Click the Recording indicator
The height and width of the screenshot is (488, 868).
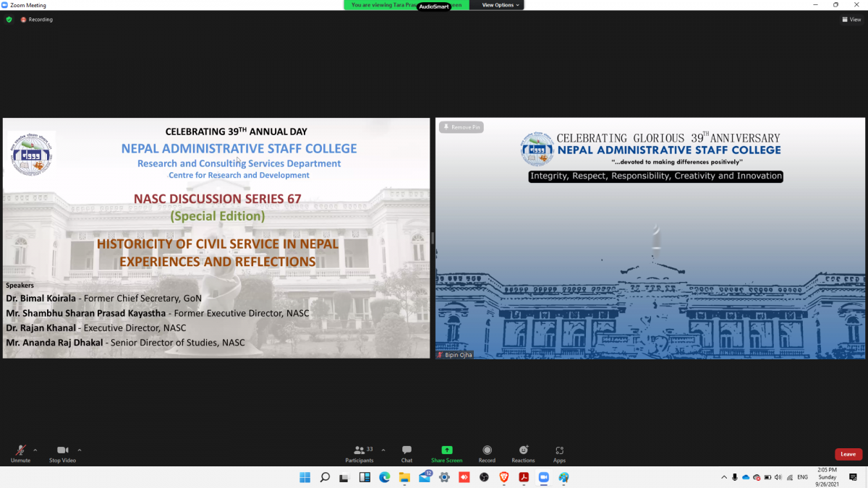click(x=37, y=20)
